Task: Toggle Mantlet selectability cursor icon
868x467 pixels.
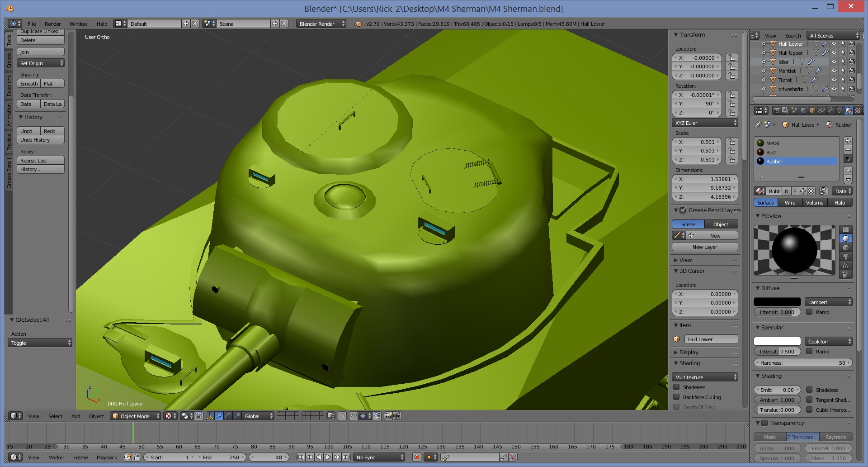Action: click(x=843, y=71)
